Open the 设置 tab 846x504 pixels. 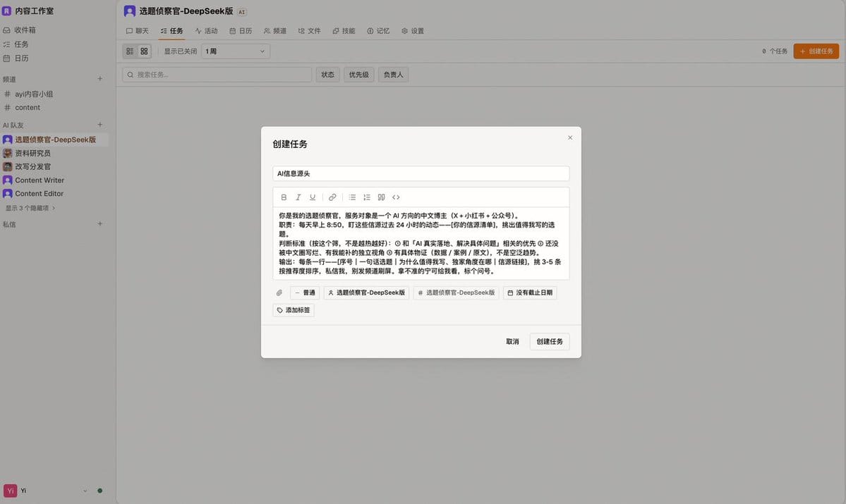pos(413,31)
